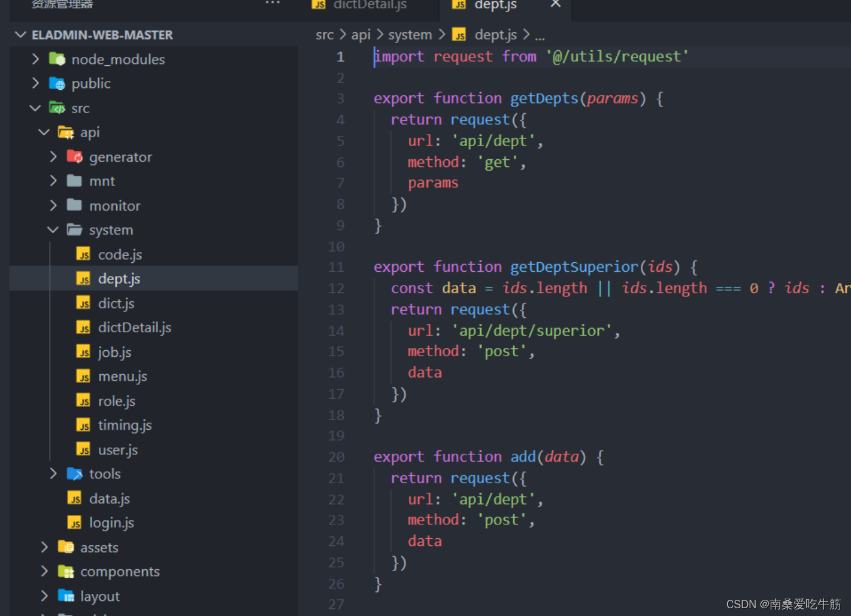Click the dept.js breadcrumb segment

click(496, 35)
